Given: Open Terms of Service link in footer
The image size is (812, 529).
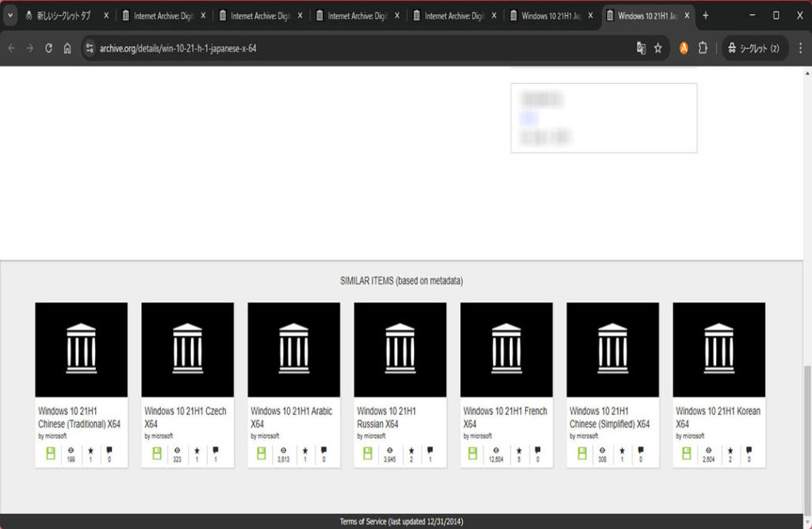Looking at the screenshot, I should click(x=363, y=521).
